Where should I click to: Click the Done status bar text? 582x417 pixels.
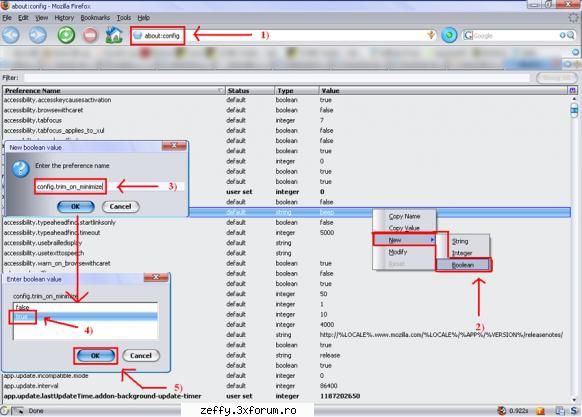(x=36, y=411)
